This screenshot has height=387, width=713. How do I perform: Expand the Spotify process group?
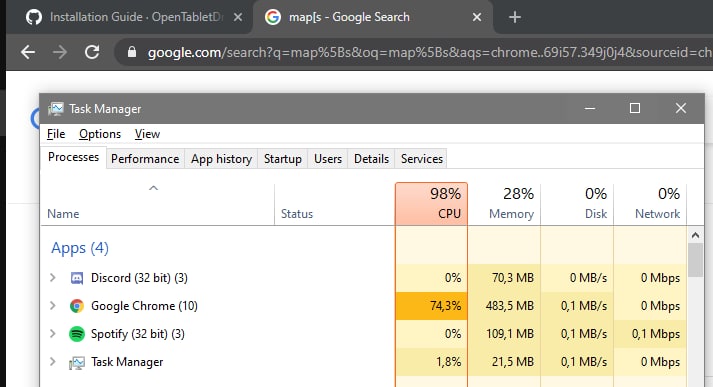(53, 334)
